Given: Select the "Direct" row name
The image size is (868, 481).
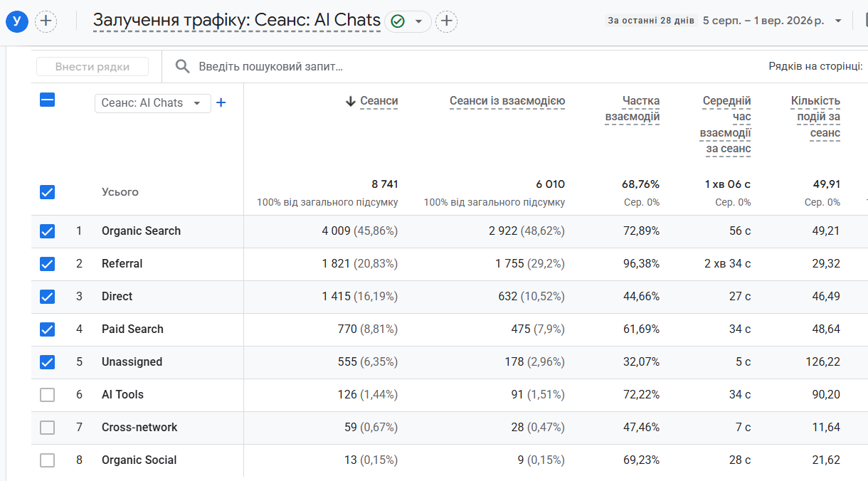Looking at the screenshot, I should click(117, 297).
